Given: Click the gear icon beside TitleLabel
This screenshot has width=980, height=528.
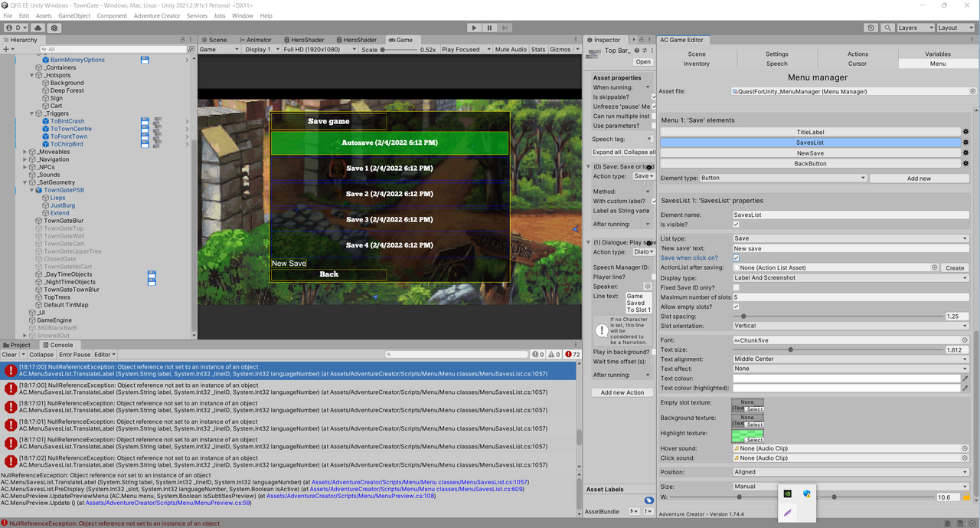Looking at the screenshot, I should click(965, 132).
